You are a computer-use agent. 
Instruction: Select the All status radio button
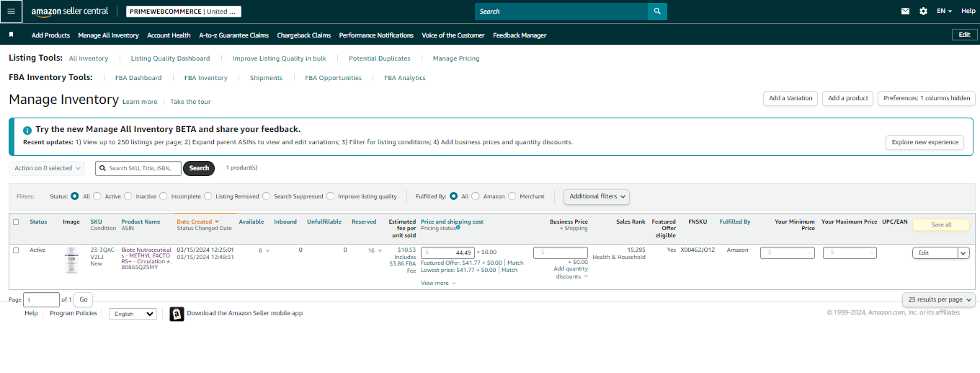[x=75, y=196]
